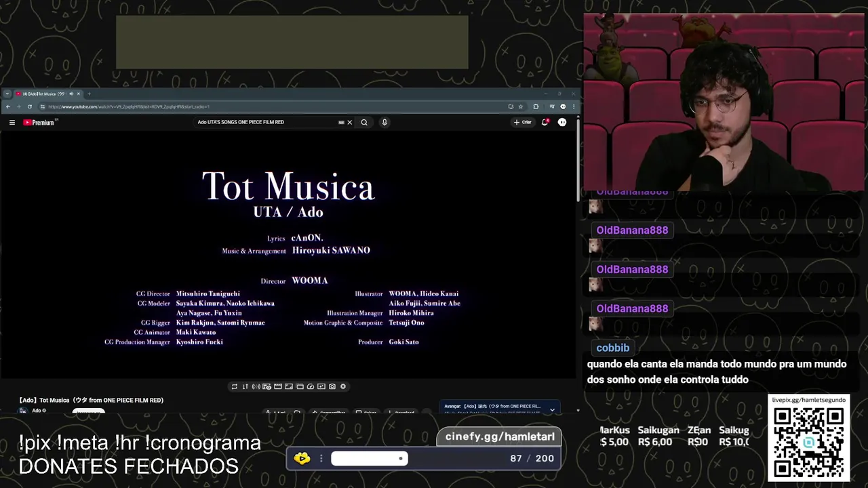Screen dimensions: 868x488
Task: Toggle volume booster icon below video
Action: pyautogui.click(x=256, y=386)
